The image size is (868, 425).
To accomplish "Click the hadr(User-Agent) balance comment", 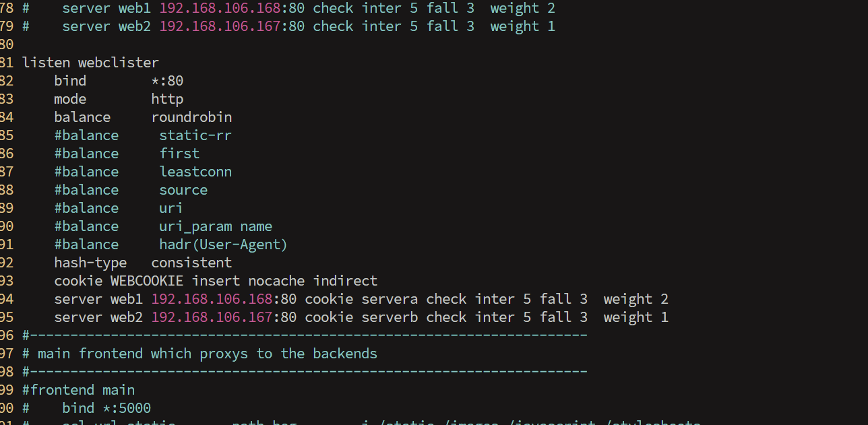I will pyautogui.click(x=222, y=244).
